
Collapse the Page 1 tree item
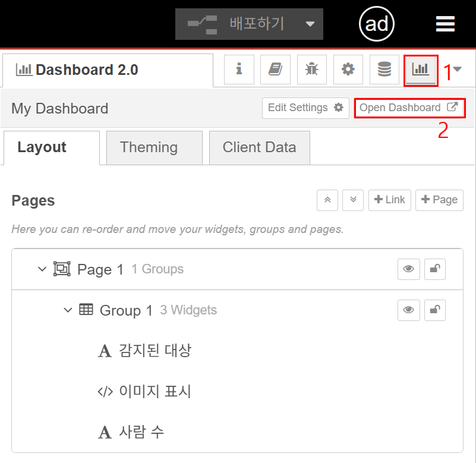(x=42, y=269)
